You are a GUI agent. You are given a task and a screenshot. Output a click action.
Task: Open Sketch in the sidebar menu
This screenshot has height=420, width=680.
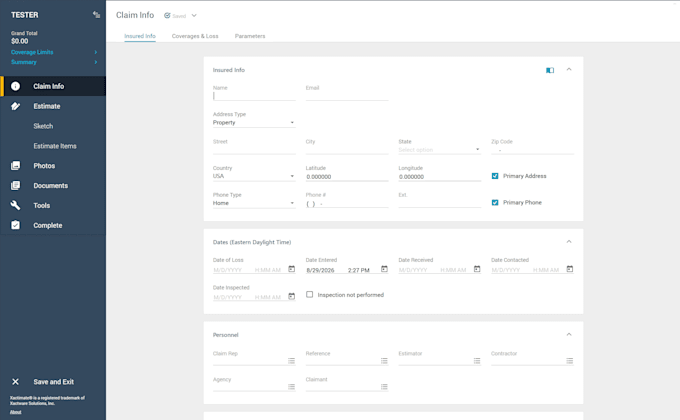coord(43,126)
